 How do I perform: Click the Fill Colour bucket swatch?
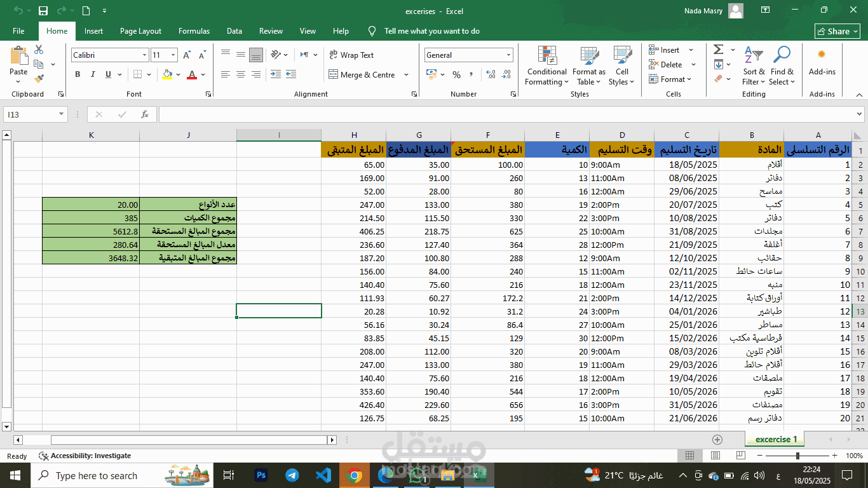click(167, 75)
